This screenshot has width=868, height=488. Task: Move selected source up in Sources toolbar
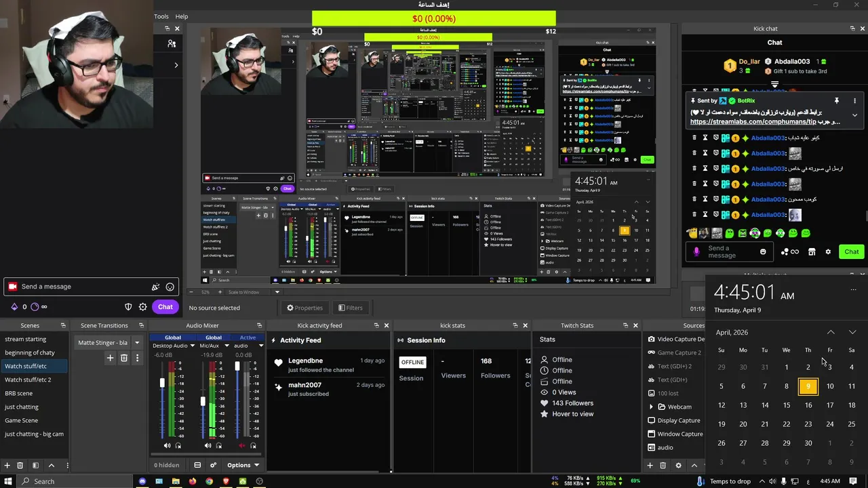click(x=694, y=465)
